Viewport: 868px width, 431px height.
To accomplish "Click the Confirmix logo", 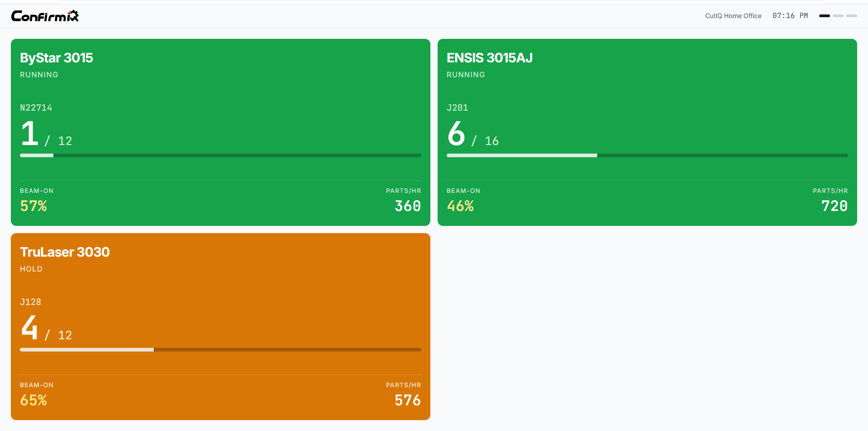I will (x=45, y=16).
